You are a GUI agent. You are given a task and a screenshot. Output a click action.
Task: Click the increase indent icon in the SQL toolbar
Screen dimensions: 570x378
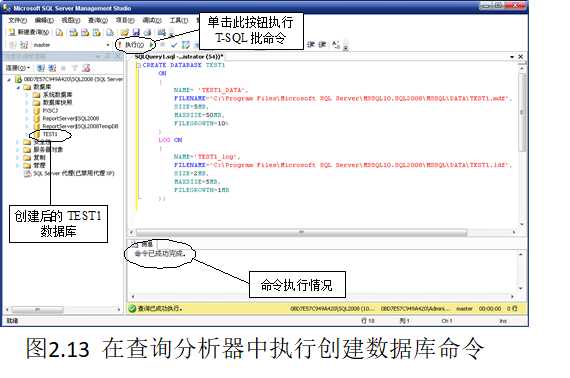point(322,44)
